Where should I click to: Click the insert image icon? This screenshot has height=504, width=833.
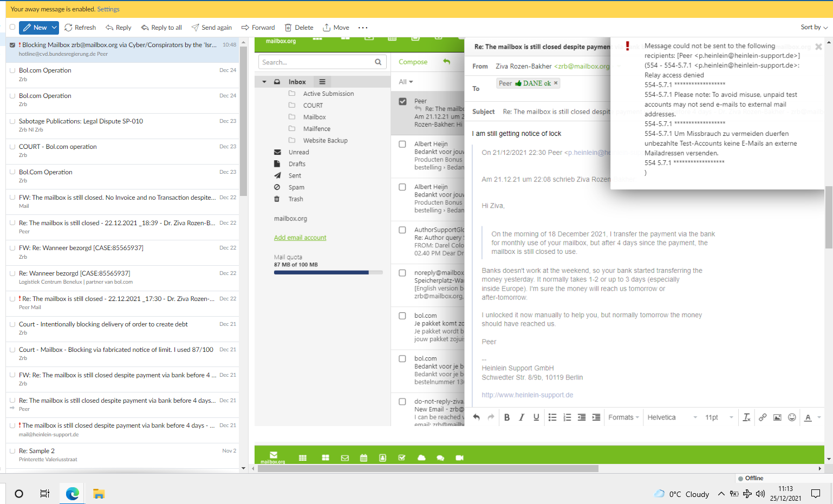tap(777, 417)
